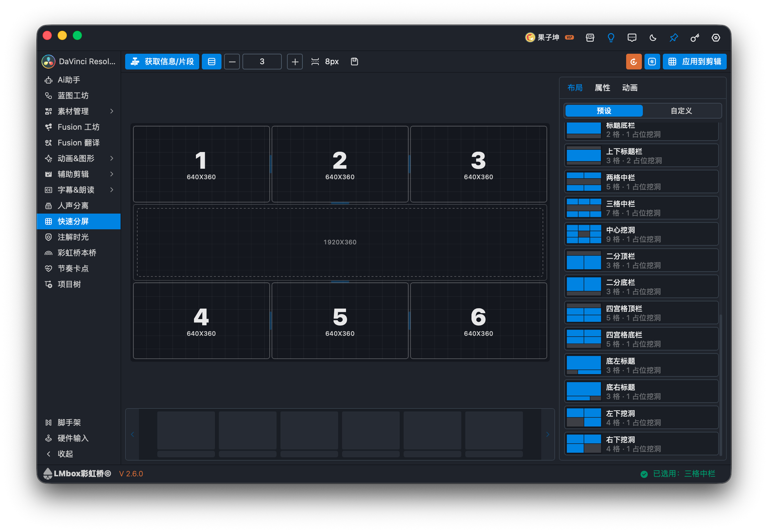Click the blue icon beside refresh button
The image size is (768, 532).
tap(652, 61)
